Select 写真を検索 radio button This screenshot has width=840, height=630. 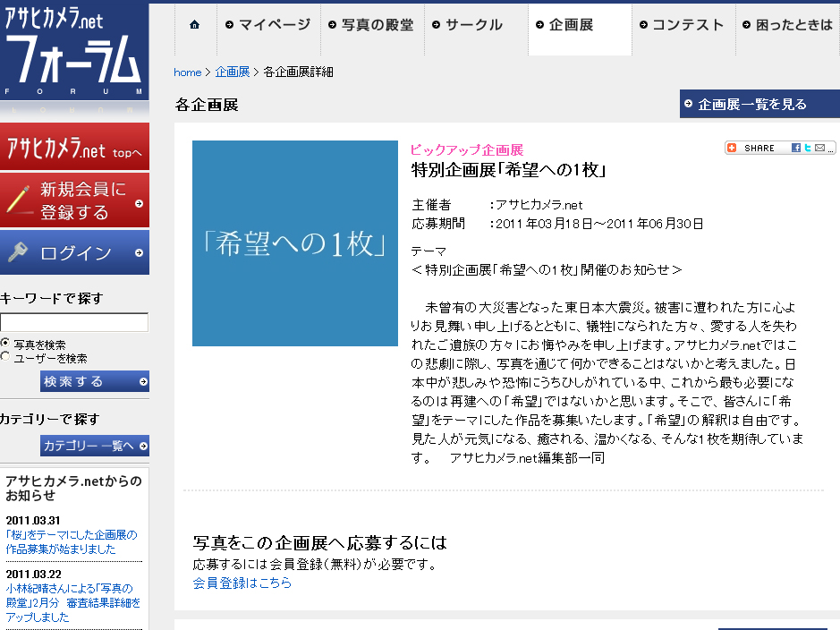coord(4,343)
